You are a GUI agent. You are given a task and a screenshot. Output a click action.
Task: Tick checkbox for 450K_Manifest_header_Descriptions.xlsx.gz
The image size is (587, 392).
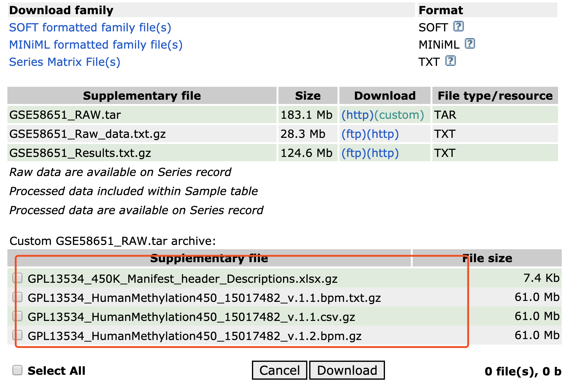pos(18,278)
